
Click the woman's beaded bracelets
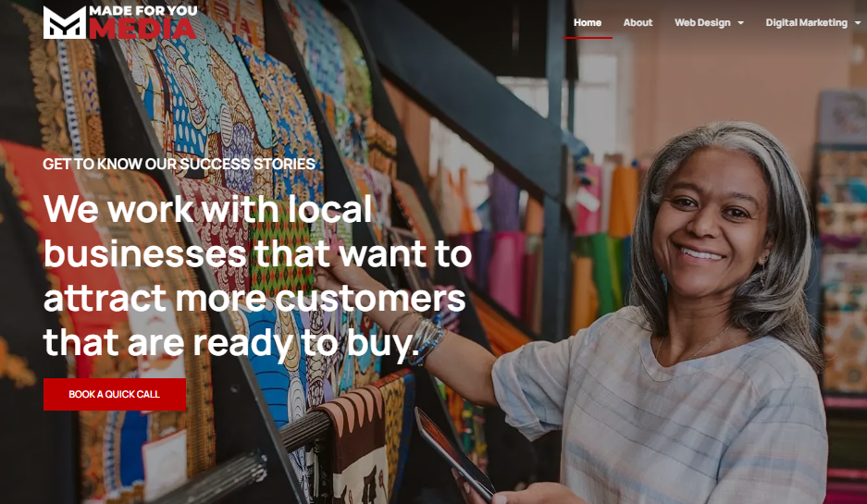coord(426,340)
